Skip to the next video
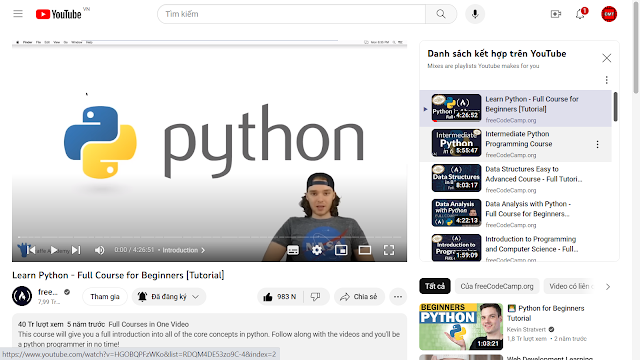Screen dimensions: 640x360 tap(76, 250)
